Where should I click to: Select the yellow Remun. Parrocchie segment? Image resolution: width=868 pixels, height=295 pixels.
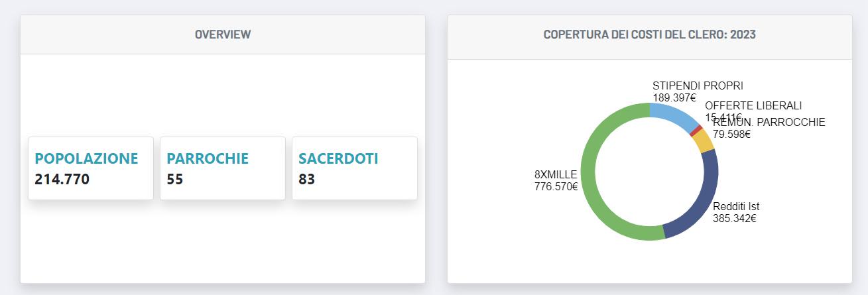[x=704, y=141]
